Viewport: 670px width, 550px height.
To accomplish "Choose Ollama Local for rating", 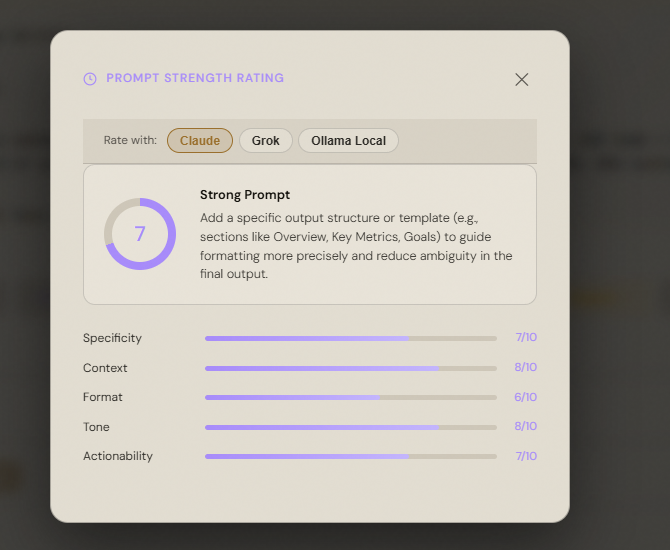I will coord(348,141).
